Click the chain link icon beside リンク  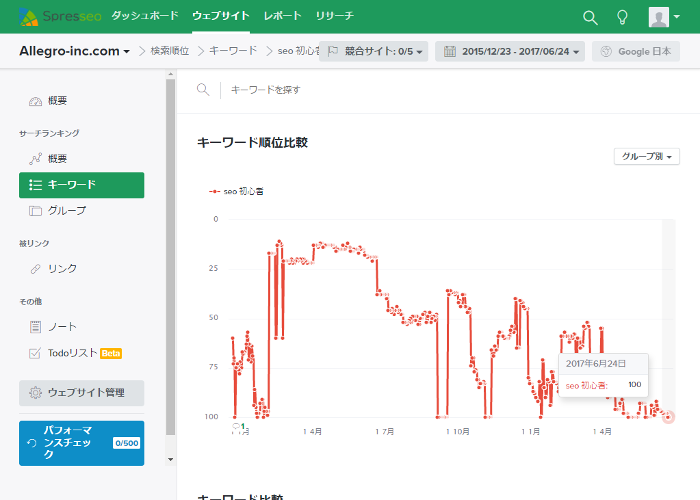click(35, 269)
